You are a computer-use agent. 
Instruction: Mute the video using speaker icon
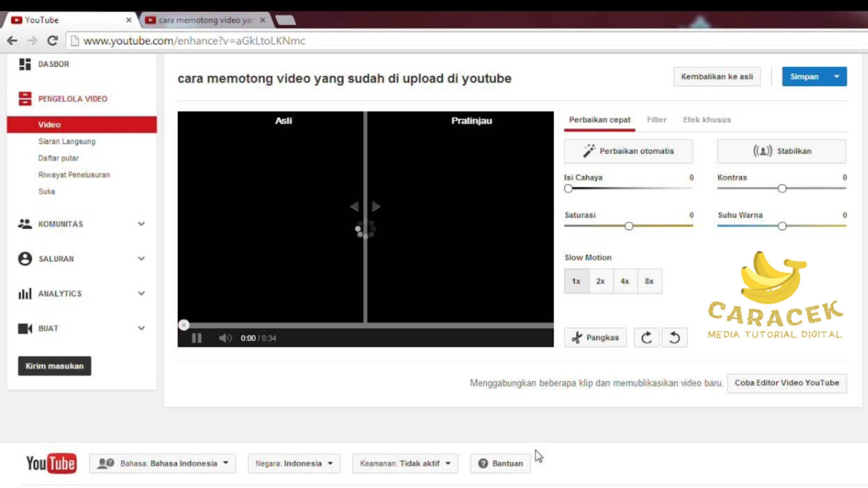coord(225,338)
